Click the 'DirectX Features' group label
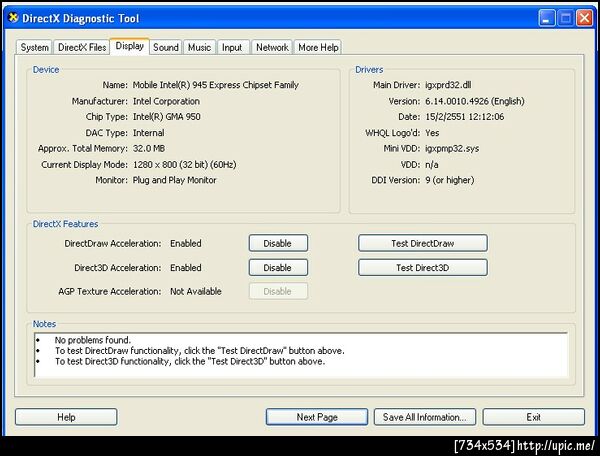 pyautogui.click(x=65, y=224)
